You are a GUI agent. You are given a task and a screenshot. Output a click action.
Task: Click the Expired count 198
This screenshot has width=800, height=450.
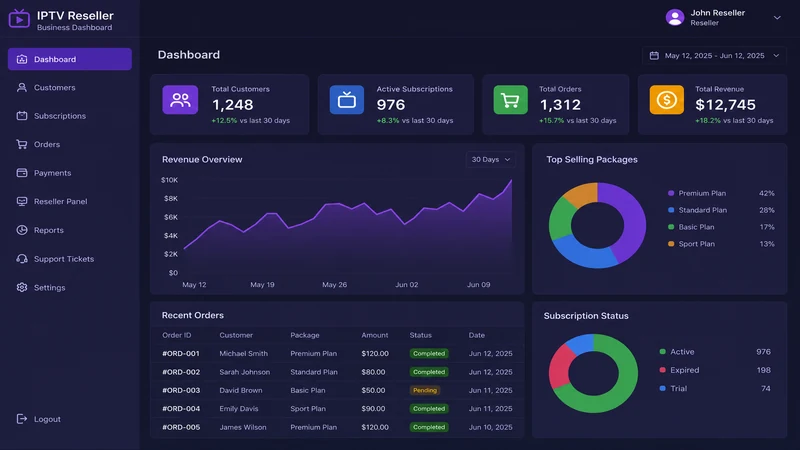point(763,370)
